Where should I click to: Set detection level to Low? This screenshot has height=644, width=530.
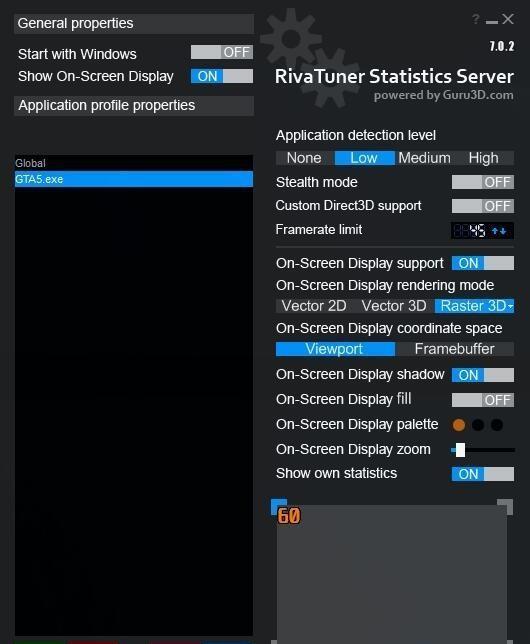[x=364, y=158]
